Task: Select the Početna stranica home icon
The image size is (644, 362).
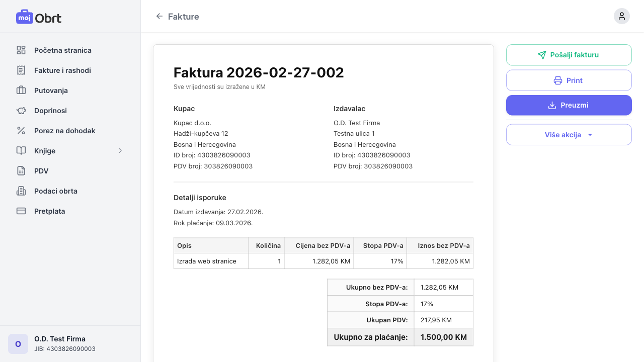Action: (21, 50)
